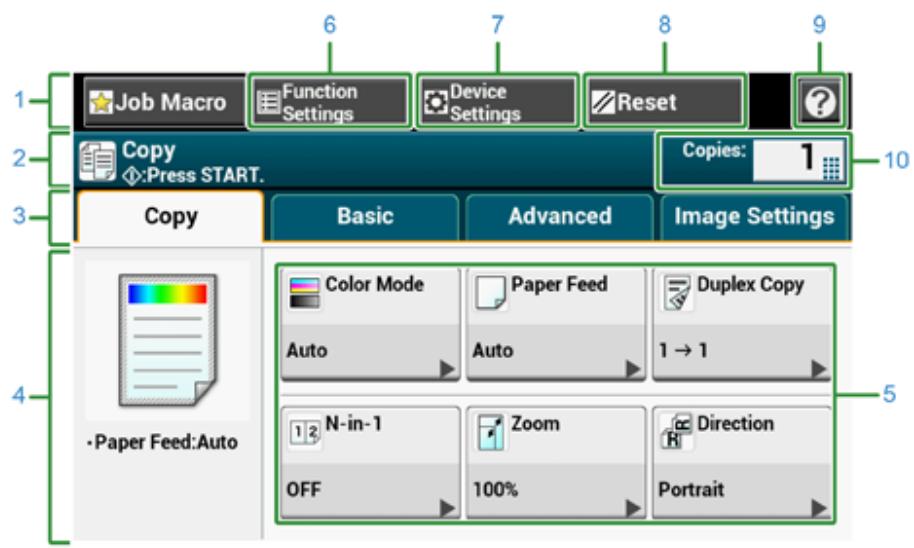The width and height of the screenshot is (914, 548).
Task: Click the Color Mode Auto value
Action: coord(307,350)
